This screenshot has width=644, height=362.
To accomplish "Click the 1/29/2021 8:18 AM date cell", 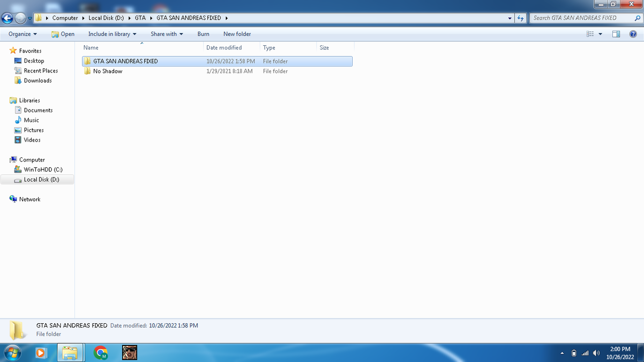I will point(229,71).
